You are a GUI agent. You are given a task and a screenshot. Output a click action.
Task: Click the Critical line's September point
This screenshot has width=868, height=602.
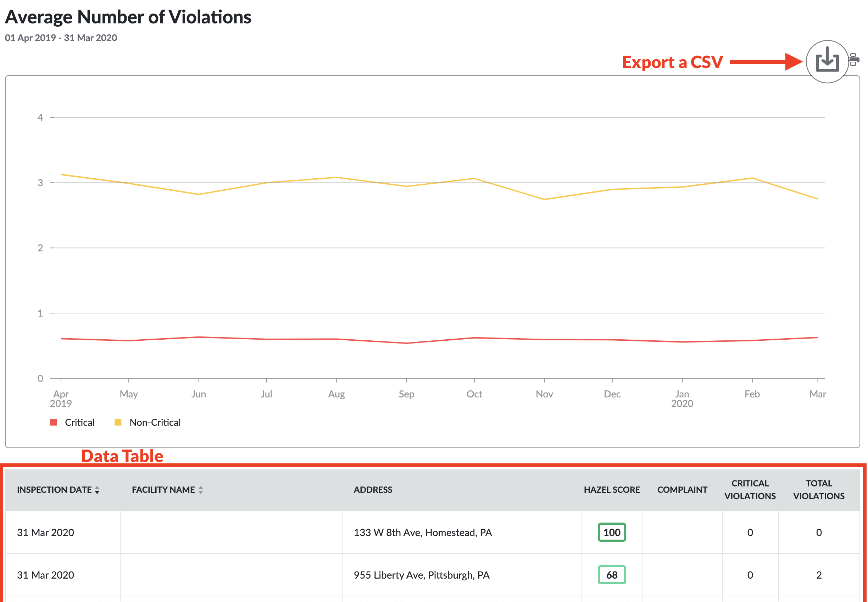point(407,343)
